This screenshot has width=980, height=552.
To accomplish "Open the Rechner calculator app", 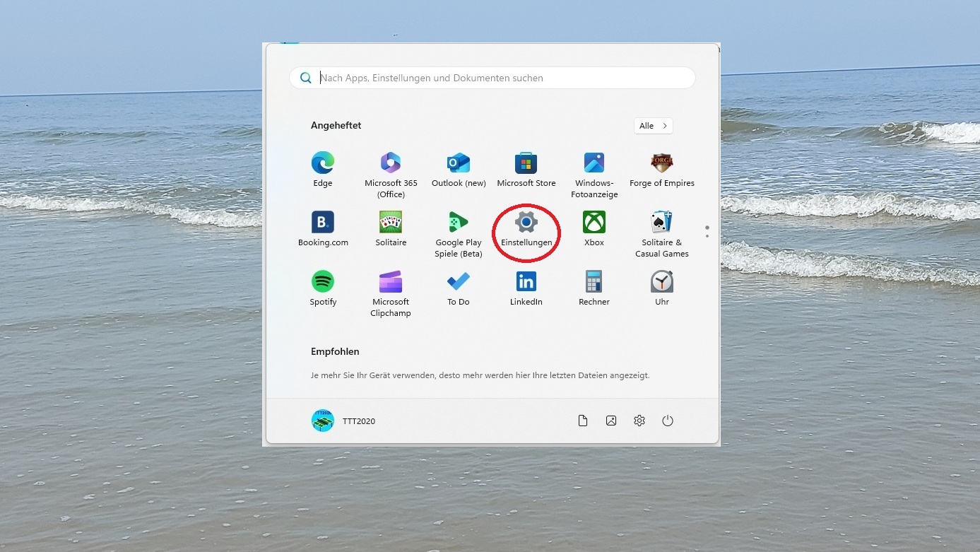I will (594, 288).
